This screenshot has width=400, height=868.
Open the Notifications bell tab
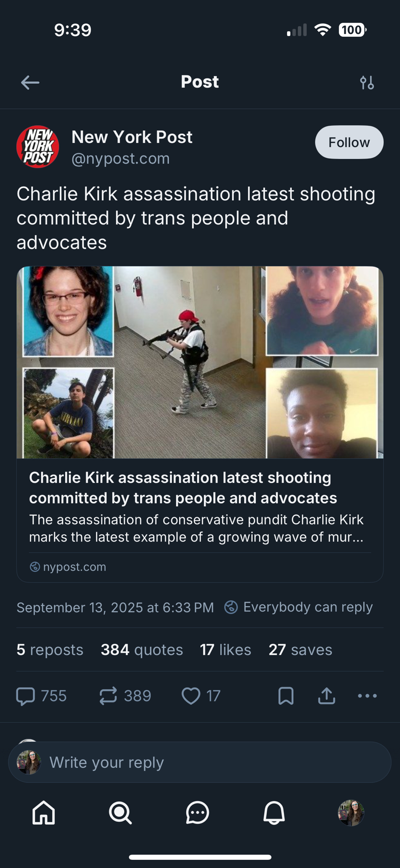pyautogui.click(x=274, y=812)
